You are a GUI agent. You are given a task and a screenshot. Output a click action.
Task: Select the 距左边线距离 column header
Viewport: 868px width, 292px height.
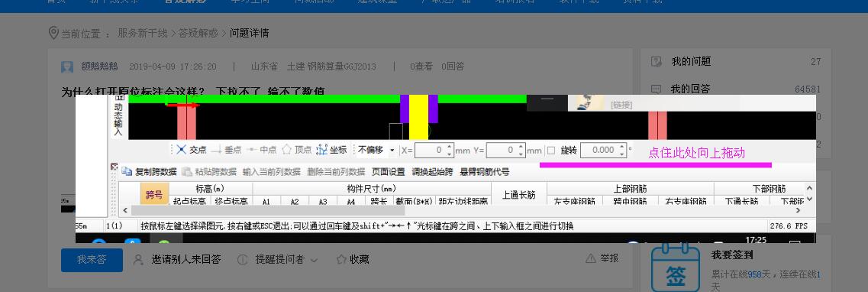463,200
